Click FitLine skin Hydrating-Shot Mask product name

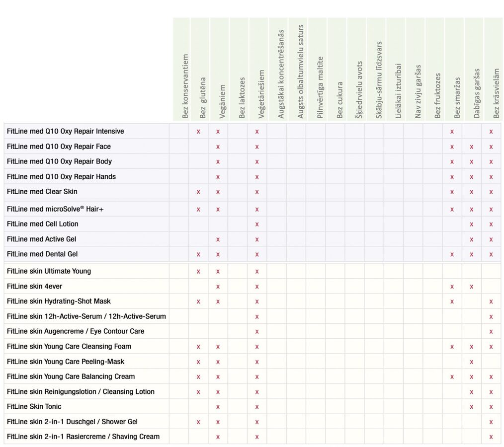(x=59, y=301)
